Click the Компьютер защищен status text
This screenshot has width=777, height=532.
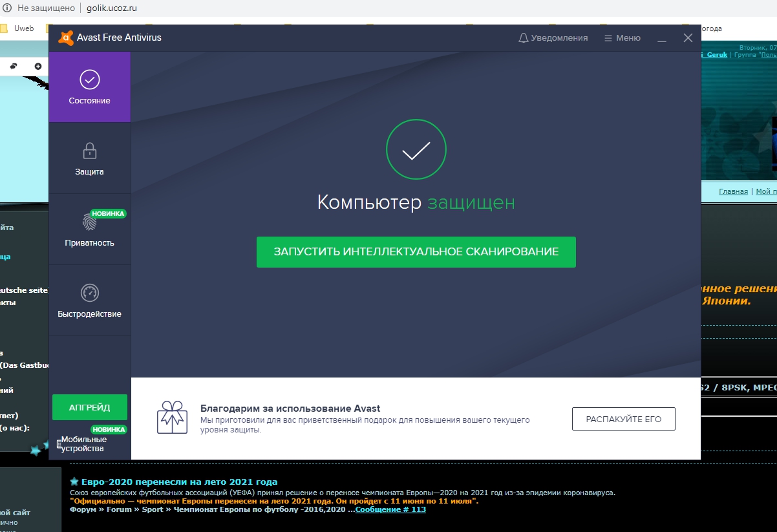(416, 202)
